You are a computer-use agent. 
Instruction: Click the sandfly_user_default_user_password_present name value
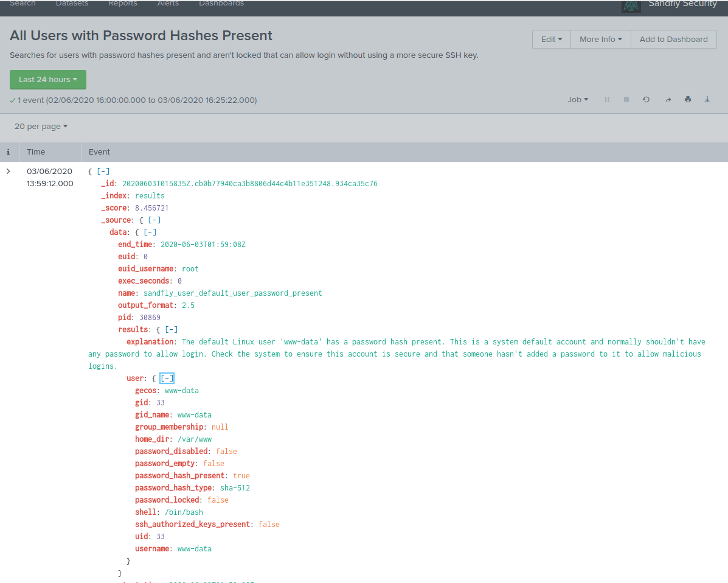(232, 293)
